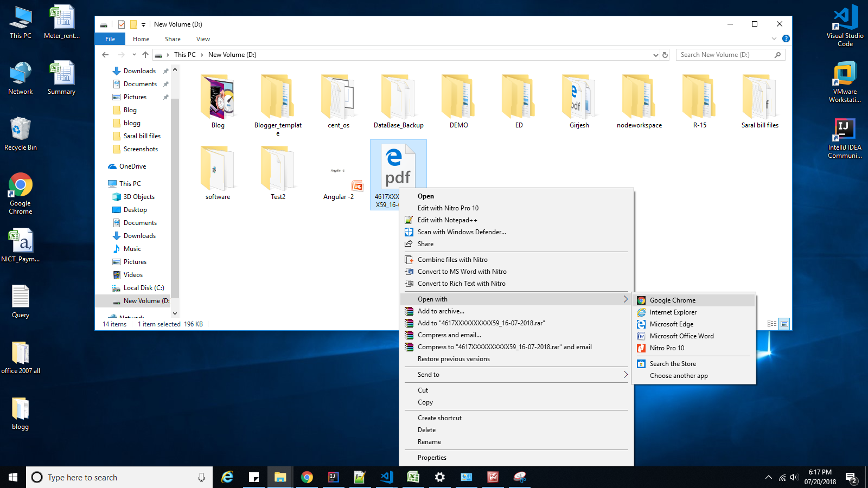The height and width of the screenshot is (488, 868).
Task: Click the IntelliJ IDEA desktop shortcut
Action: [845, 138]
